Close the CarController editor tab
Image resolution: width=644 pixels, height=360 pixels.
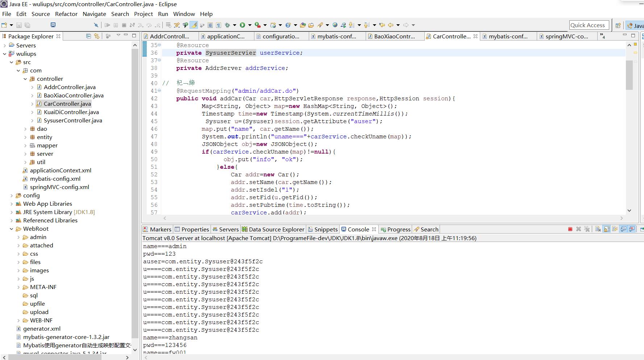point(475,36)
